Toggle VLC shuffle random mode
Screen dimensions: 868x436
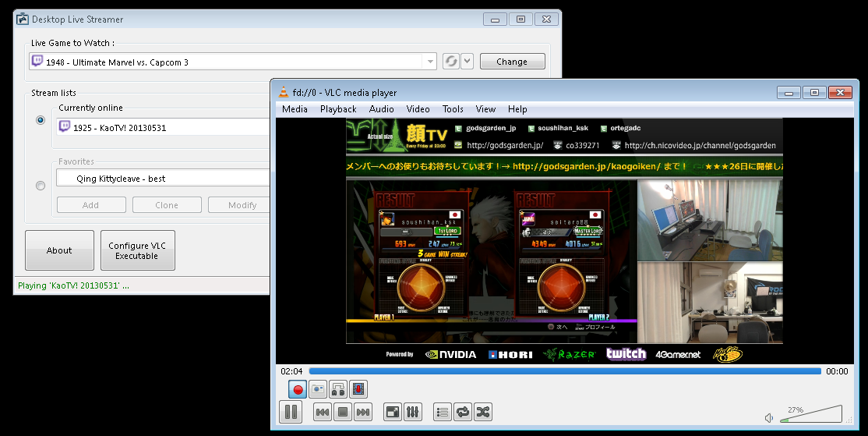point(483,412)
